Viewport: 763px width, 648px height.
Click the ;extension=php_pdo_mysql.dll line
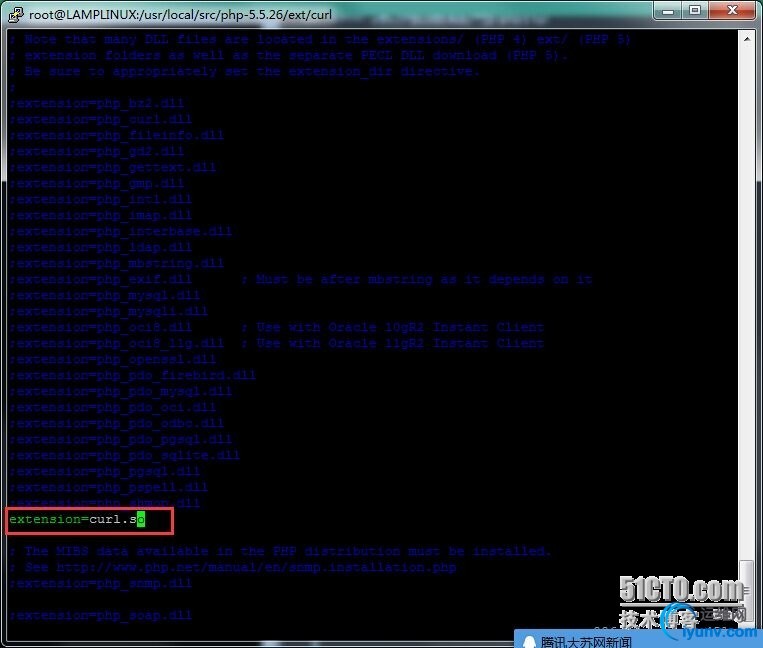point(120,391)
